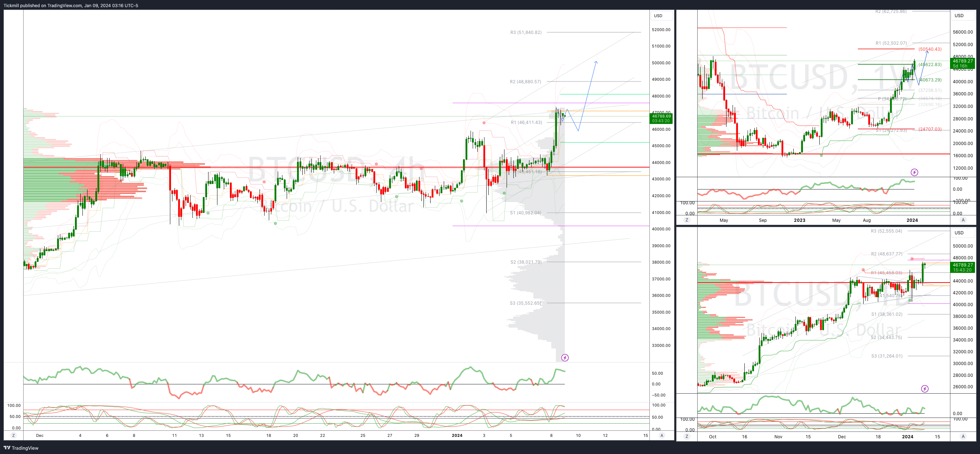Click the 40000.00 price on the 4h price scale
Viewport: 980px width, 454px height.
(661, 229)
